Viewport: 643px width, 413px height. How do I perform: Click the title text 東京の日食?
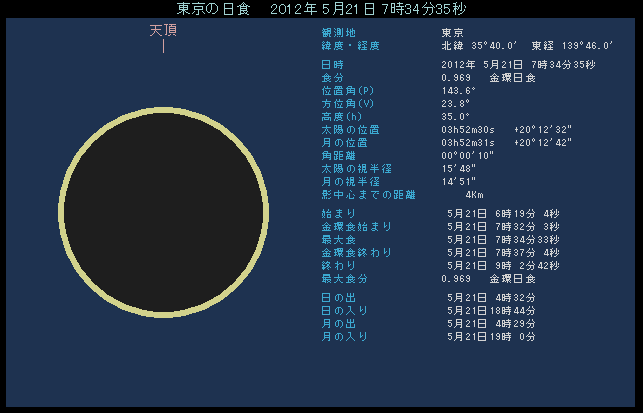click(x=209, y=9)
